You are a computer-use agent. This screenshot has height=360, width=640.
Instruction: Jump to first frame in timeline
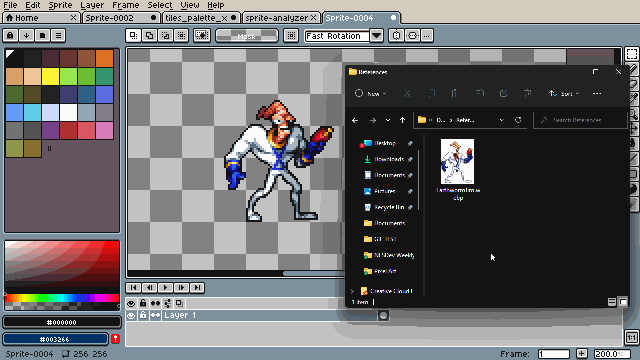point(133,287)
